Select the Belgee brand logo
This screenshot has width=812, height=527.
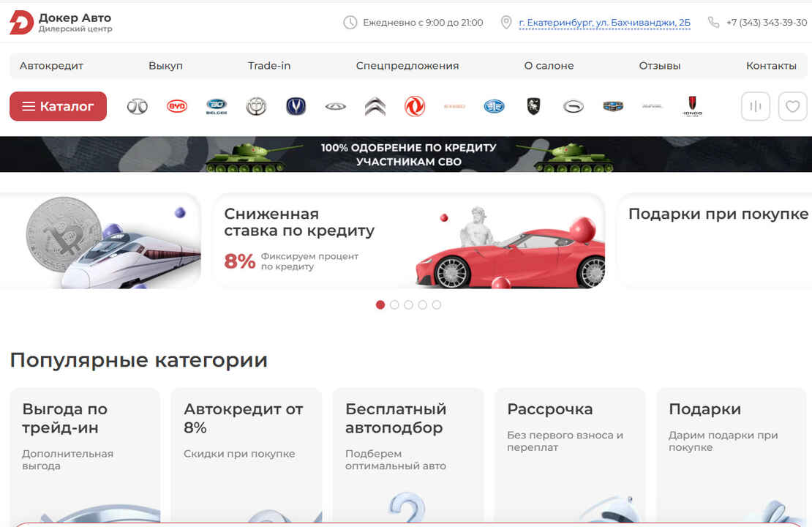(217, 106)
